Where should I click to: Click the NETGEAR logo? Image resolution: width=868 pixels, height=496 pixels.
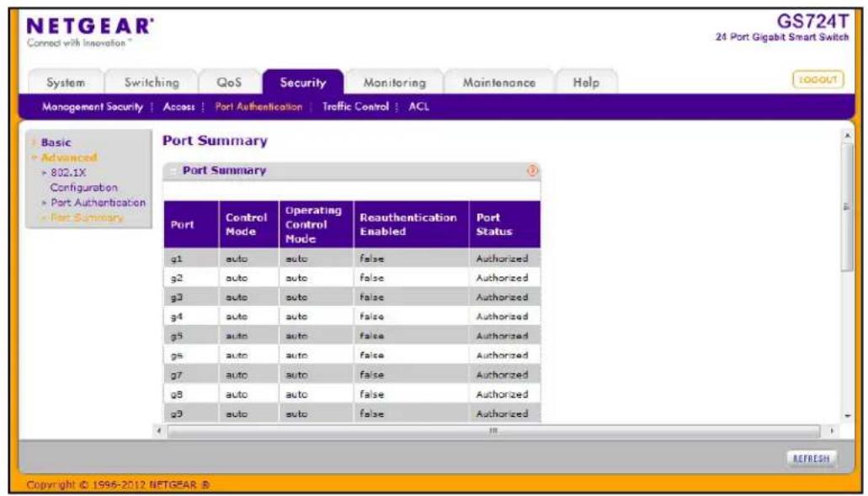click(90, 31)
